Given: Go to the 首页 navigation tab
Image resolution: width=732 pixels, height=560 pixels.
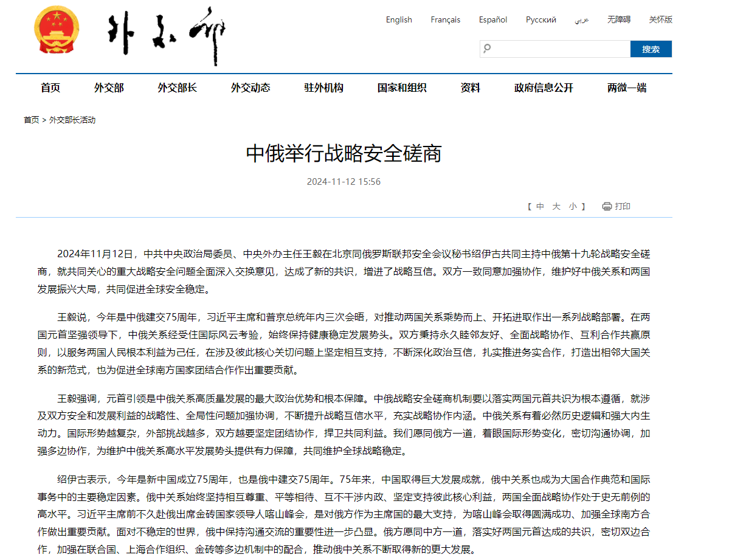Looking at the screenshot, I should [50, 88].
